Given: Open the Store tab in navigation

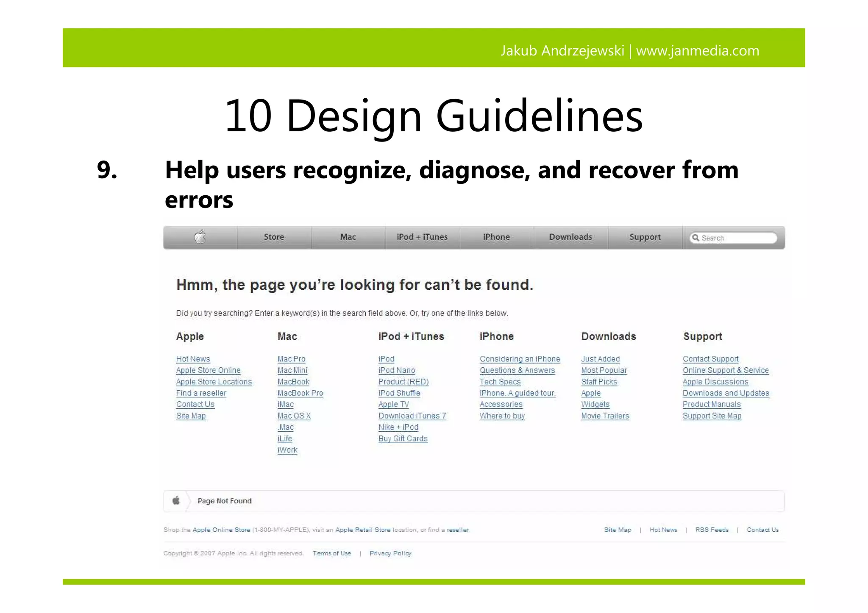Looking at the screenshot, I should (x=274, y=237).
